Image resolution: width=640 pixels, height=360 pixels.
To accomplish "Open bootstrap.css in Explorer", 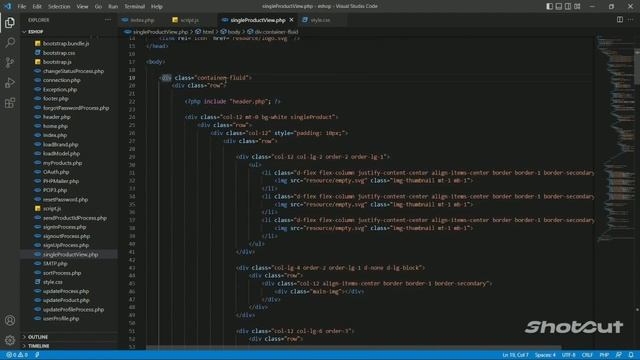I will click(x=59, y=53).
